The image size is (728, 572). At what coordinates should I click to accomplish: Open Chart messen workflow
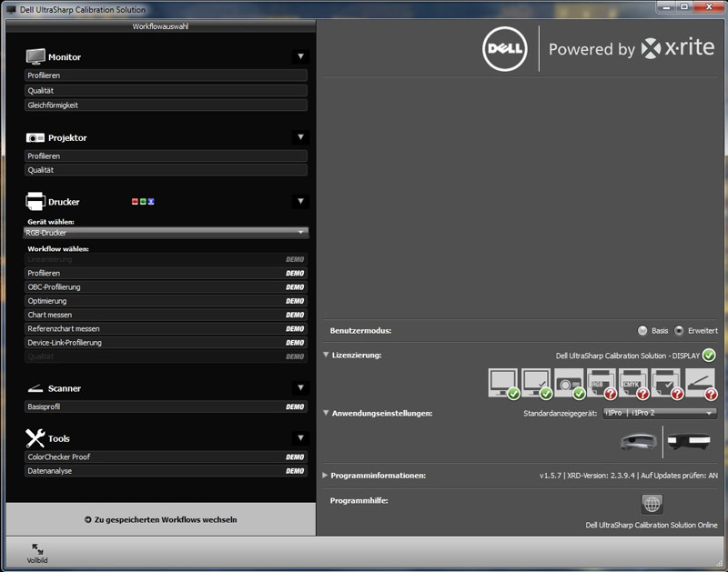pyautogui.click(x=166, y=315)
